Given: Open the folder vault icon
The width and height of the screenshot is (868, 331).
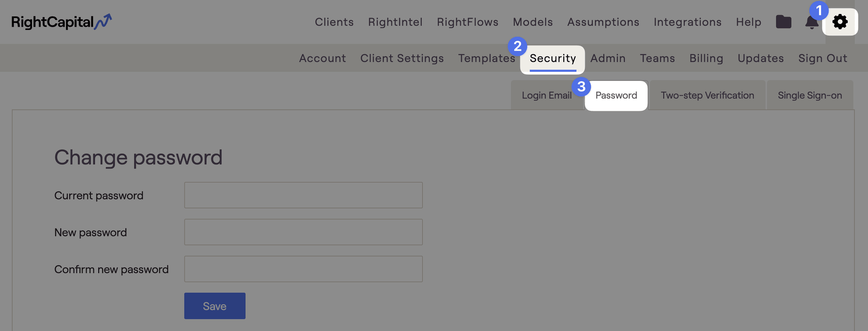Looking at the screenshot, I should pos(783,22).
